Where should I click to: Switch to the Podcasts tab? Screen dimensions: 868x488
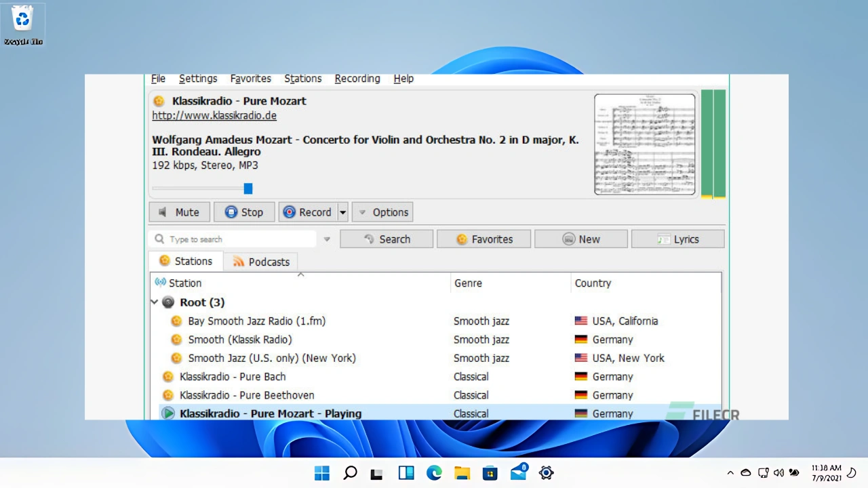pyautogui.click(x=261, y=262)
